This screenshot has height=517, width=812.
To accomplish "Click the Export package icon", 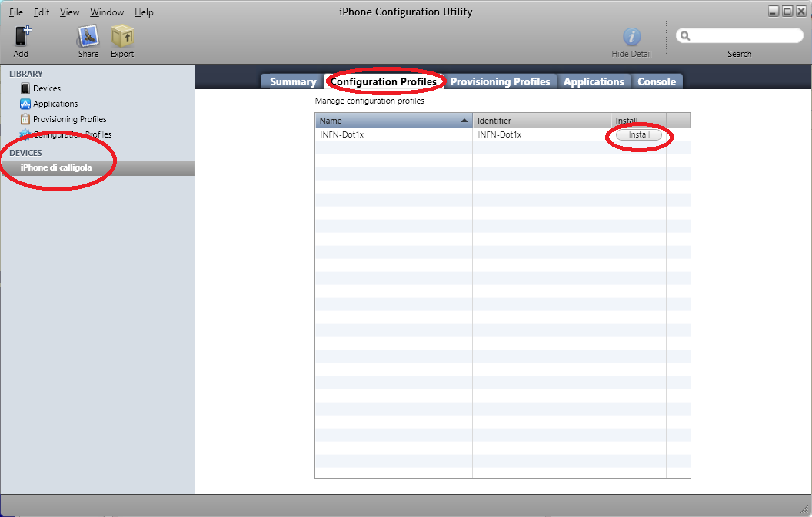I will click(x=122, y=37).
